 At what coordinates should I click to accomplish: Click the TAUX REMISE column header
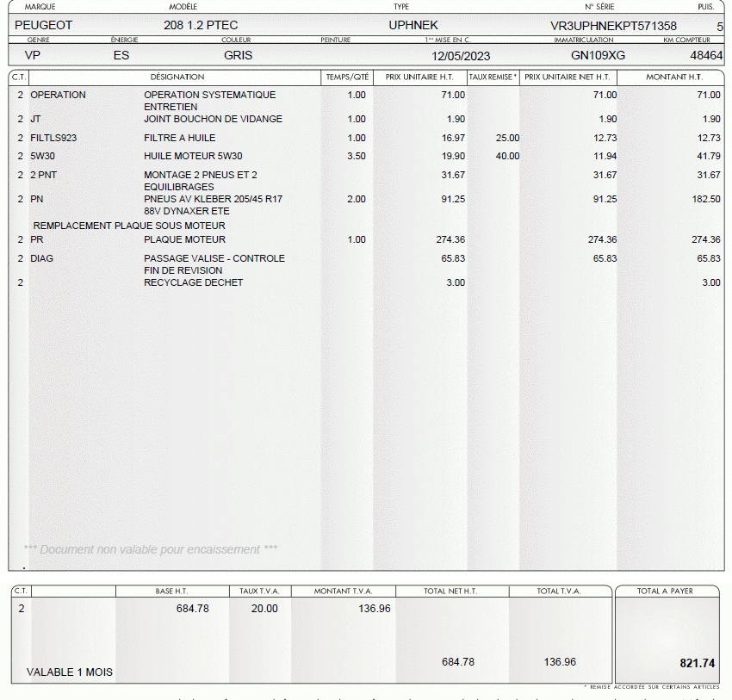pyautogui.click(x=493, y=77)
